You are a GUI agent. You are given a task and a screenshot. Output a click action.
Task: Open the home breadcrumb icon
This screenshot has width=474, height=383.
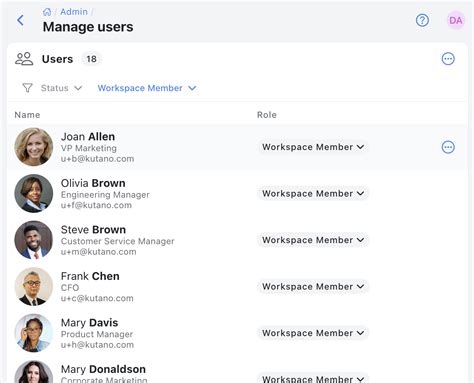pyautogui.click(x=47, y=12)
